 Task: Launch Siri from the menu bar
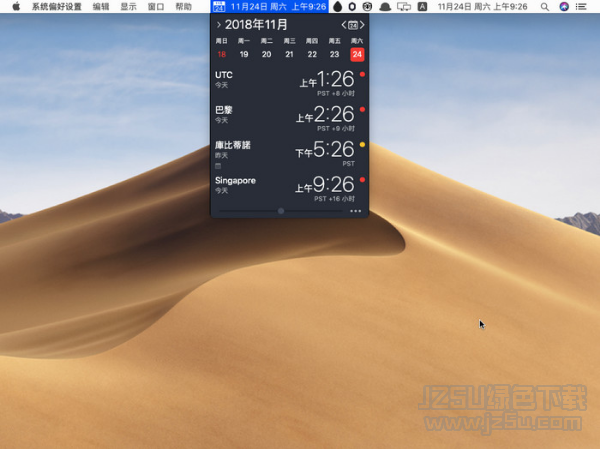(564, 7)
